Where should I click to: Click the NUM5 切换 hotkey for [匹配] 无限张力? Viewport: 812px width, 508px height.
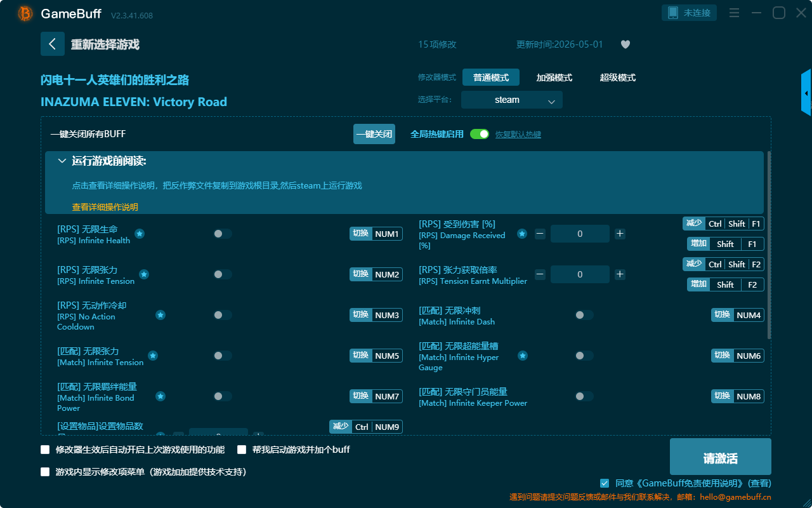click(x=376, y=356)
